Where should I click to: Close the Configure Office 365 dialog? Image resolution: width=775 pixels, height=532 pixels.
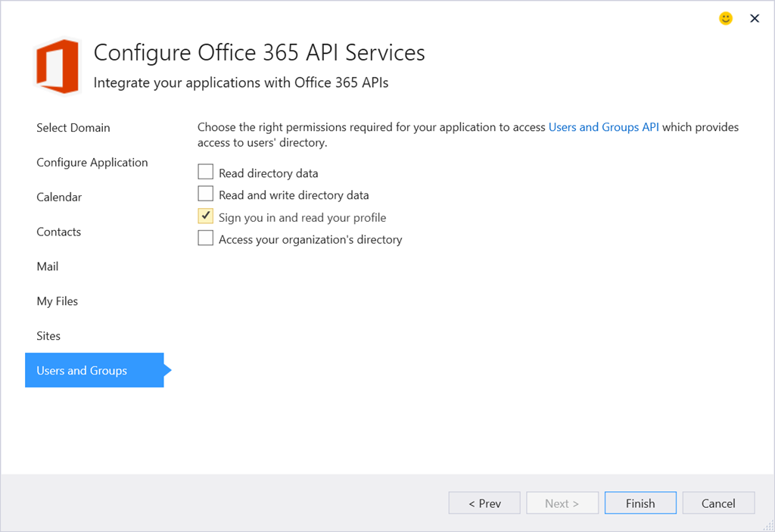pyautogui.click(x=755, y=18)
